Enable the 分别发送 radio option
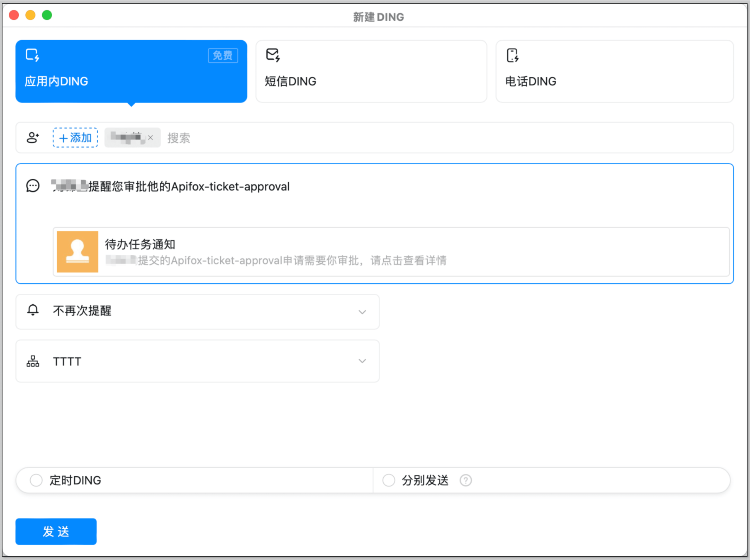Screen dimensions: 750x560 (x=389, y=480)
